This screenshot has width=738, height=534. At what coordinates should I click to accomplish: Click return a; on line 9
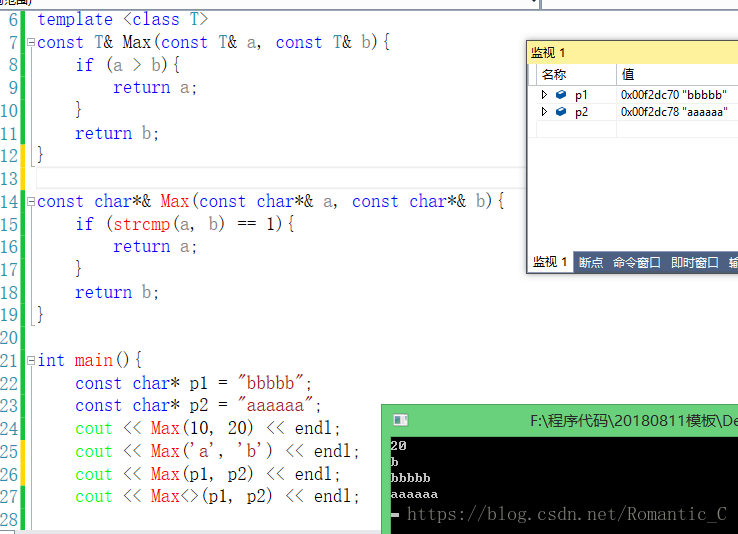pyautogui.click(x=155, y=88)
